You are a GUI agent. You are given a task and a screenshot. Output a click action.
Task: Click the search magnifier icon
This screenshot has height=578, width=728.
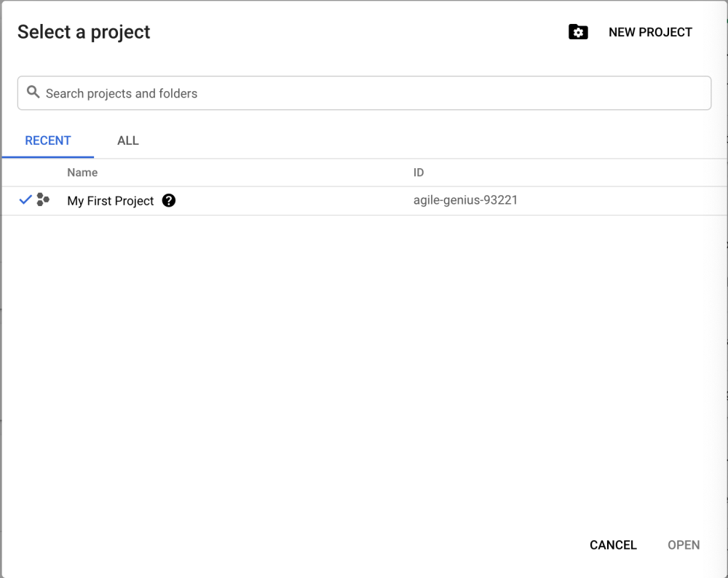33,92
